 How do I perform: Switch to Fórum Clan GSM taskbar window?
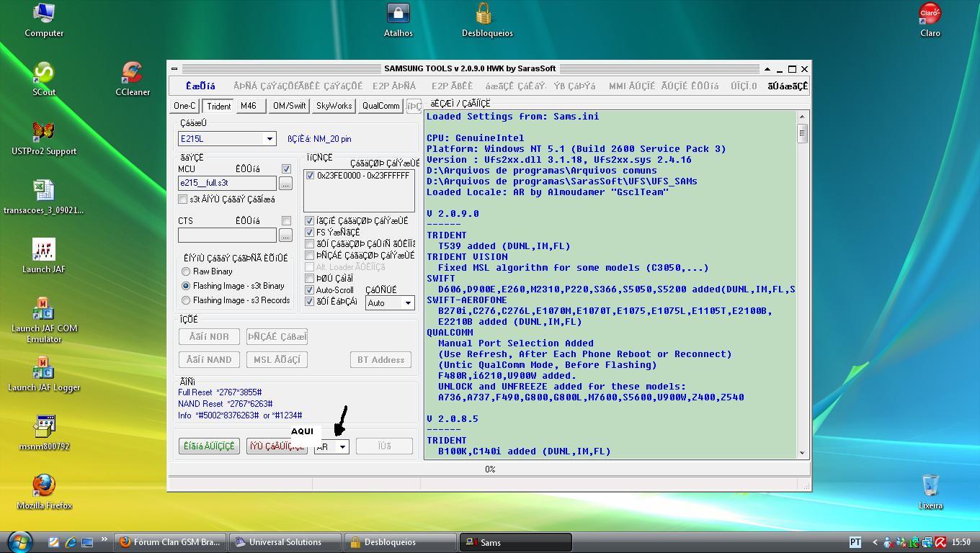(x=171, y=542)
